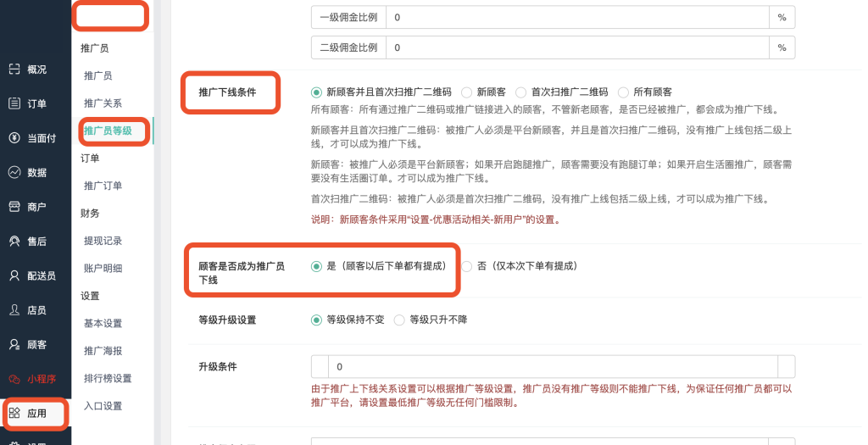The height and width of the screenshot is (445, 868).
Task: Click the 当面付 yen payment icon
Action: pos(14,138)
